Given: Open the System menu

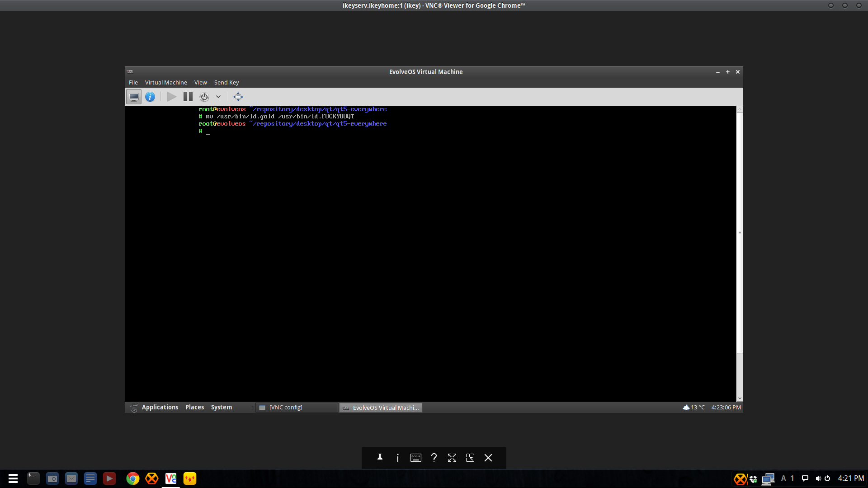Looking at the screenshot, I should (222, 407).
